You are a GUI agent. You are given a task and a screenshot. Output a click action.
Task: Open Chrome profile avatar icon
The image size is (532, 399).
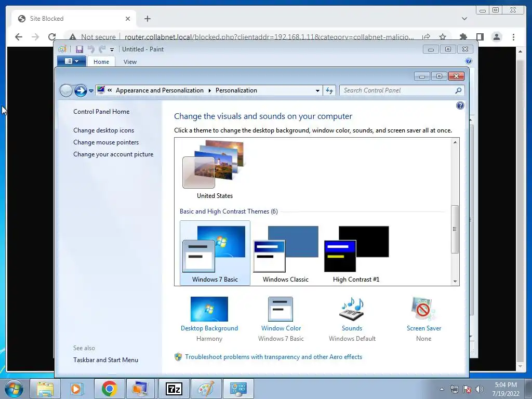click(497, 37)
